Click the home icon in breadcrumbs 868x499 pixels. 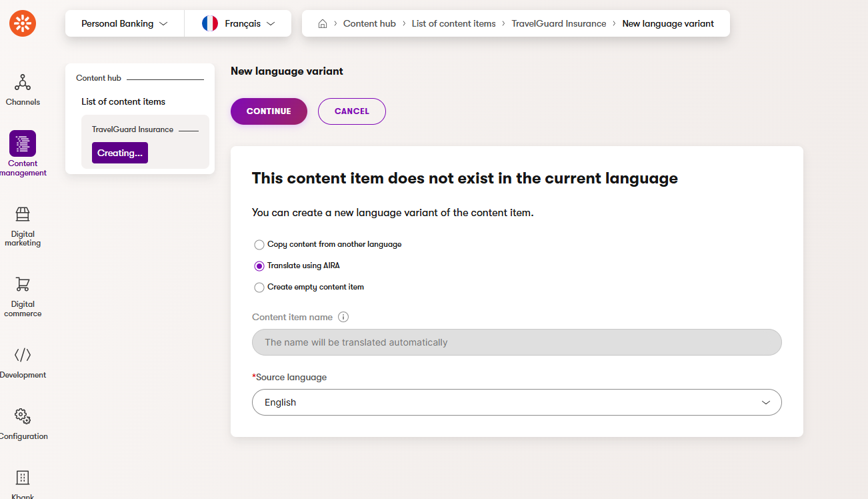323,23
